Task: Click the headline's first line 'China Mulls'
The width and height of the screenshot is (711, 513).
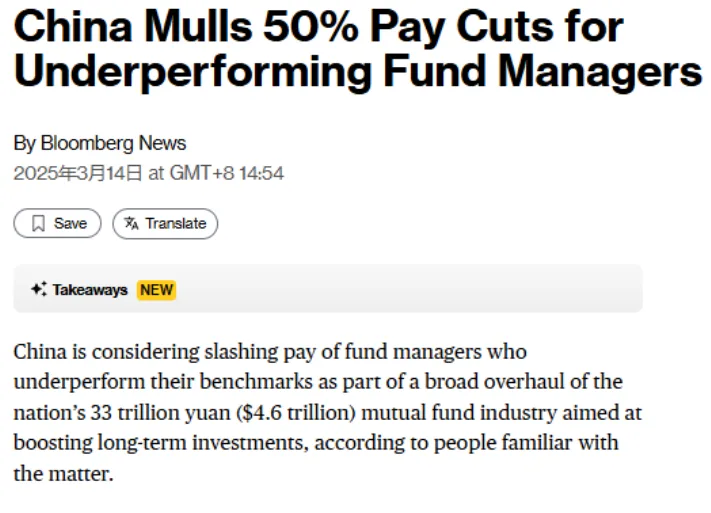Action: click(x=142, y=28)
